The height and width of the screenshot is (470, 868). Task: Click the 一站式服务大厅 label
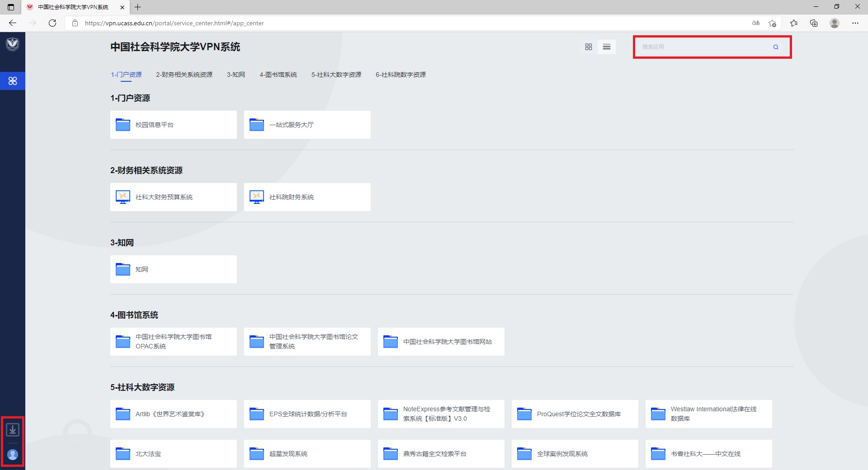point(292,125)
